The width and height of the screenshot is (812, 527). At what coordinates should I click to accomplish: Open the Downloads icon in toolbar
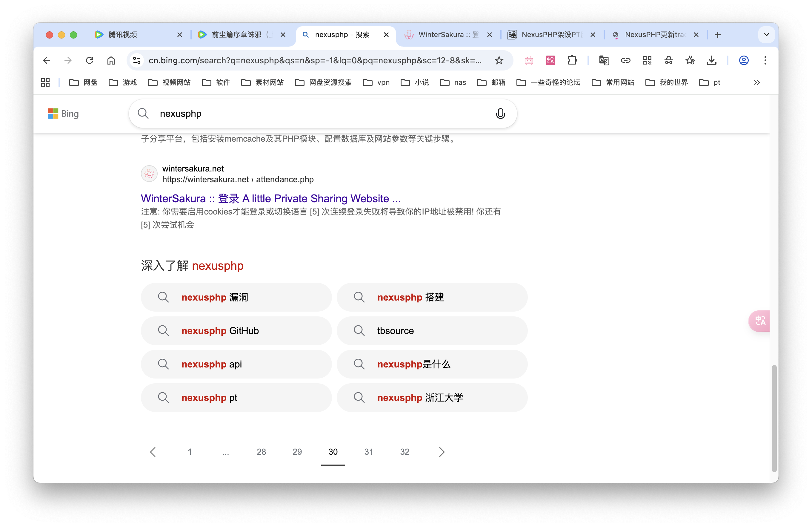click(711, 60)
